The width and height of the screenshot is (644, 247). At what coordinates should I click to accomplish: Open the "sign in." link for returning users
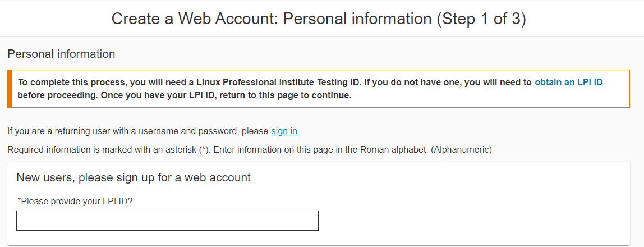click(x=285, y=131)
